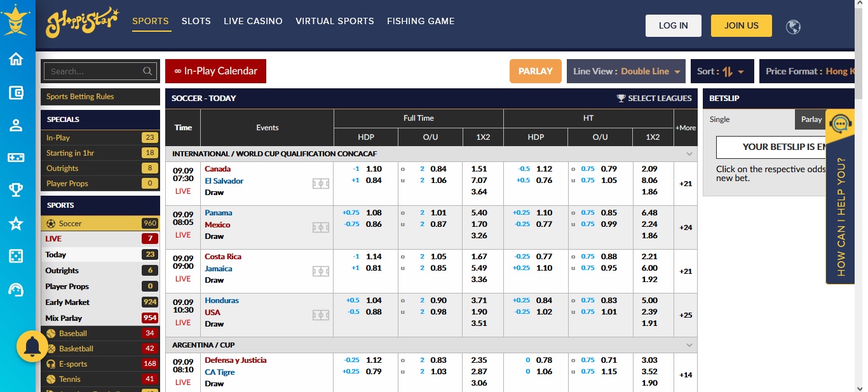Switch to the SPORTS tab
The height and width of the screenshot is (392, 868).
point(151,21)
